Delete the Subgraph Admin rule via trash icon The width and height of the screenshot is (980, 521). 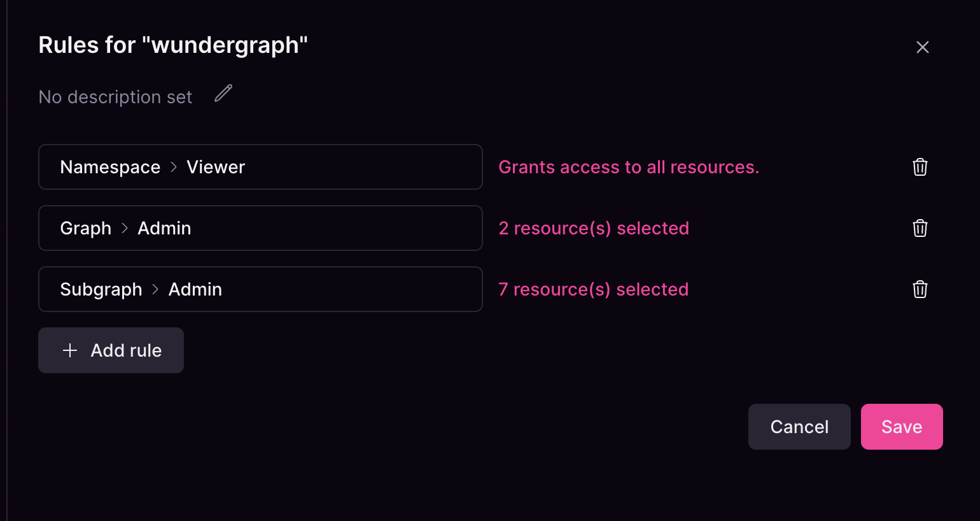[920, 289]
